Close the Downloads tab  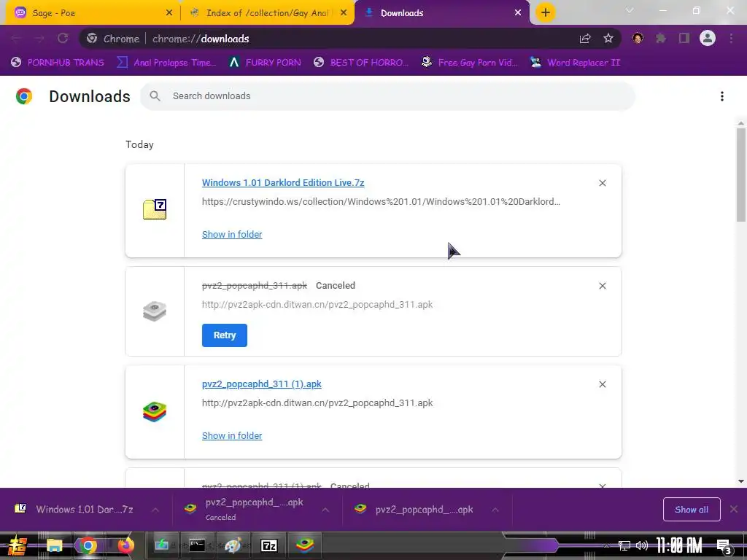coord(518,13)
